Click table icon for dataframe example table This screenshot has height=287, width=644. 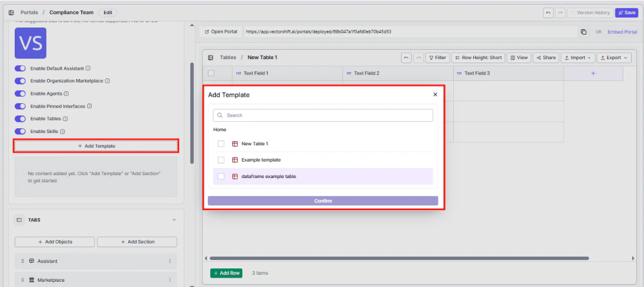235,176
